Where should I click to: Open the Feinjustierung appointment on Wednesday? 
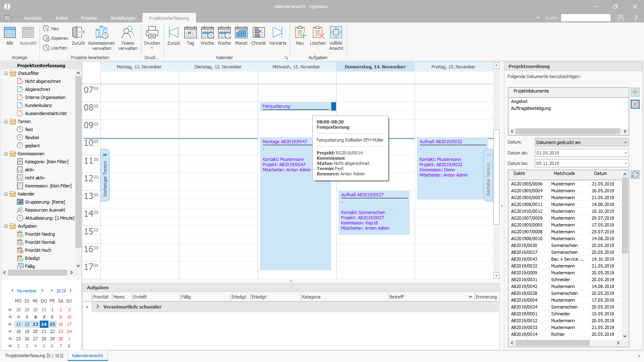[295, 106]
